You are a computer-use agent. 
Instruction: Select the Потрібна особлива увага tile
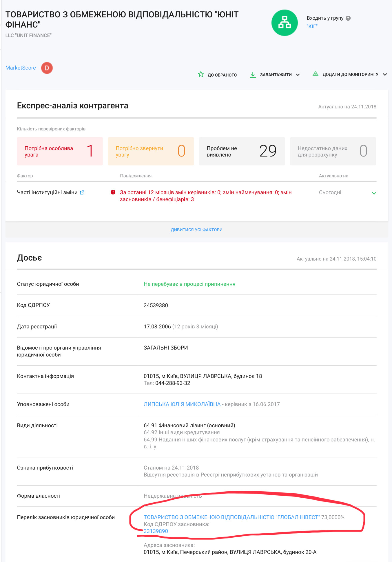point(60,151)
